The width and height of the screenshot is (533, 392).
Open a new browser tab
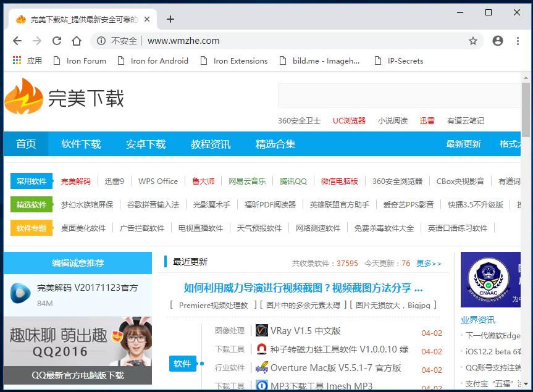click(170, 19)
